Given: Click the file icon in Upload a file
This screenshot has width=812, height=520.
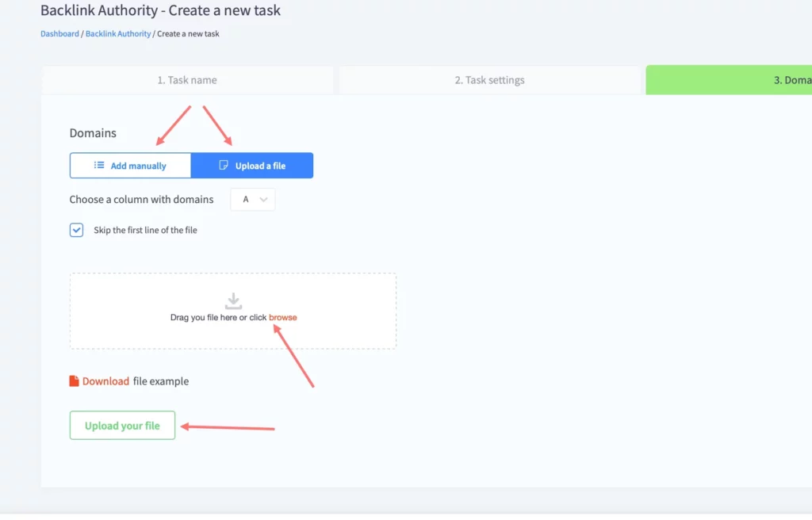Looking at the screenshot, I should [x=223, y=165].
